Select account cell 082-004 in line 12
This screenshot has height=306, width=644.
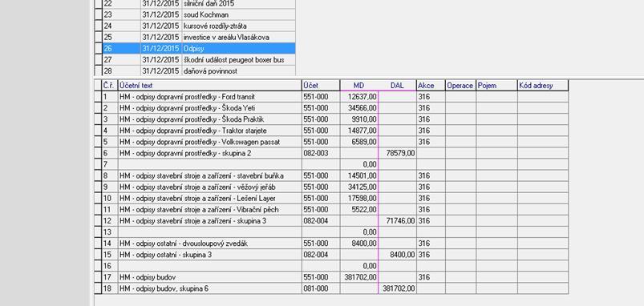pos(321,220)
